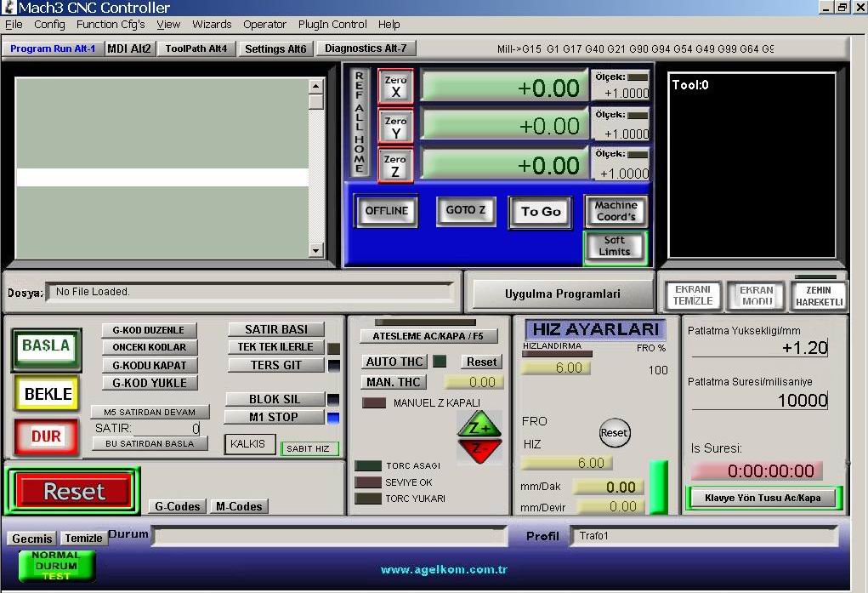Image resolution: width=868 pixels, height=593 pixels.
Task: Open the Function Cfg's menu
Action: click(111, 25)
